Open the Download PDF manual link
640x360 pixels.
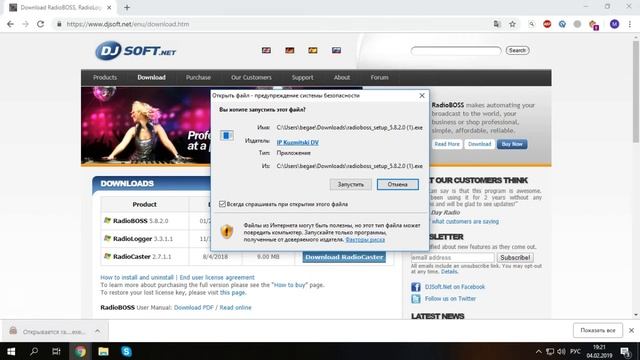pos(193,307)
